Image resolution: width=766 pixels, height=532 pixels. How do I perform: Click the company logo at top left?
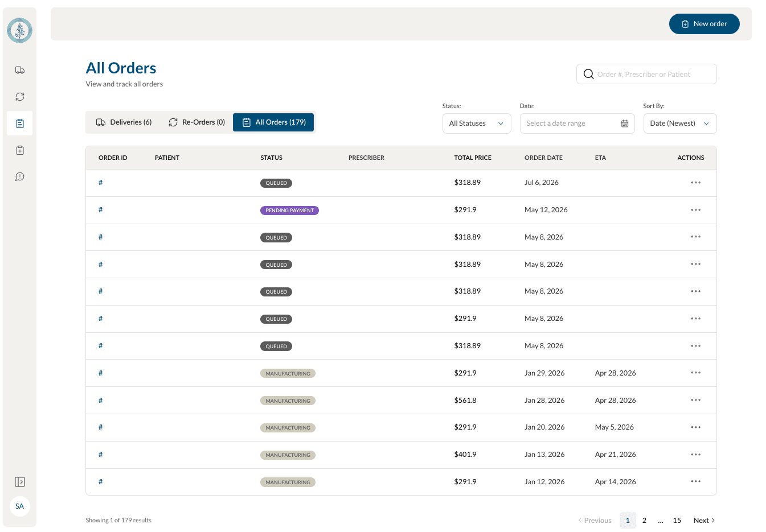(20, 30)
